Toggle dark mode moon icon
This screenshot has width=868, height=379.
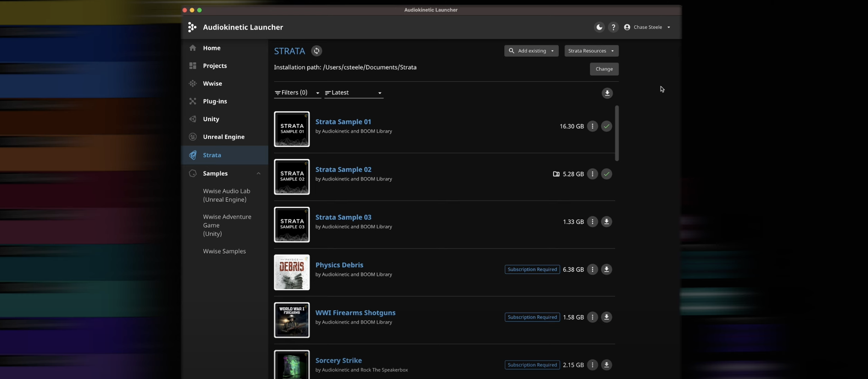[599, 27]
